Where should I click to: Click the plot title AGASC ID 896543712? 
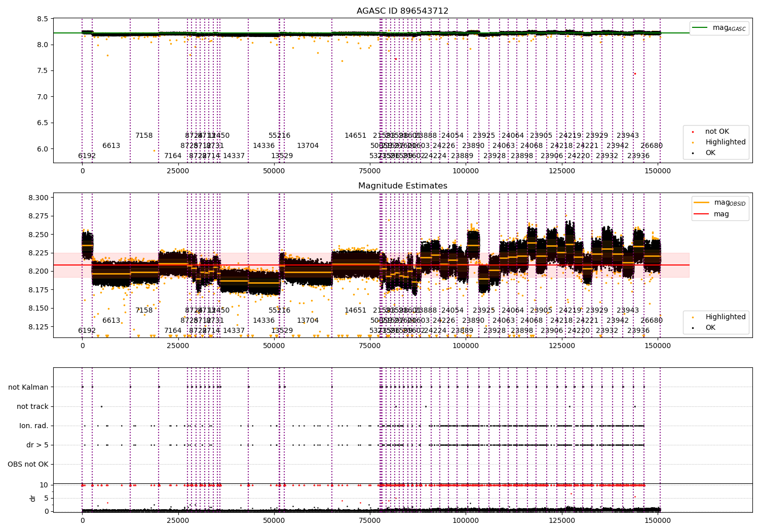(x=402, y=11)
